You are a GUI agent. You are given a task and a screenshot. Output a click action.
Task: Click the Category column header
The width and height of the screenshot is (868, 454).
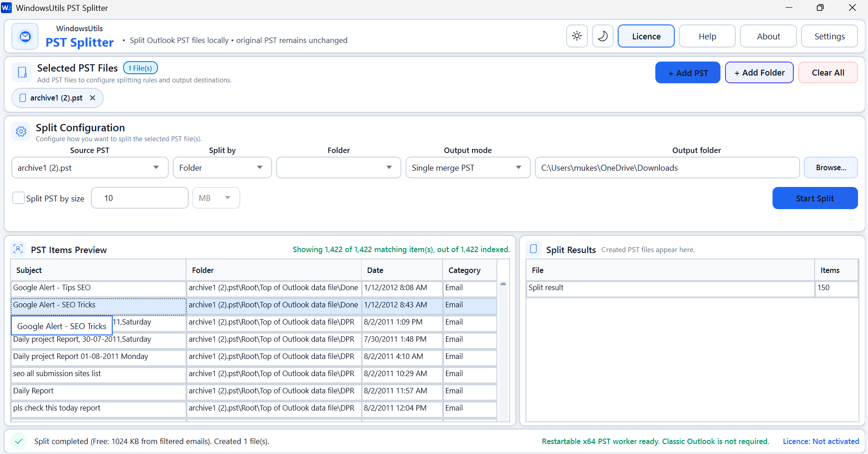(x=470, y=270)
